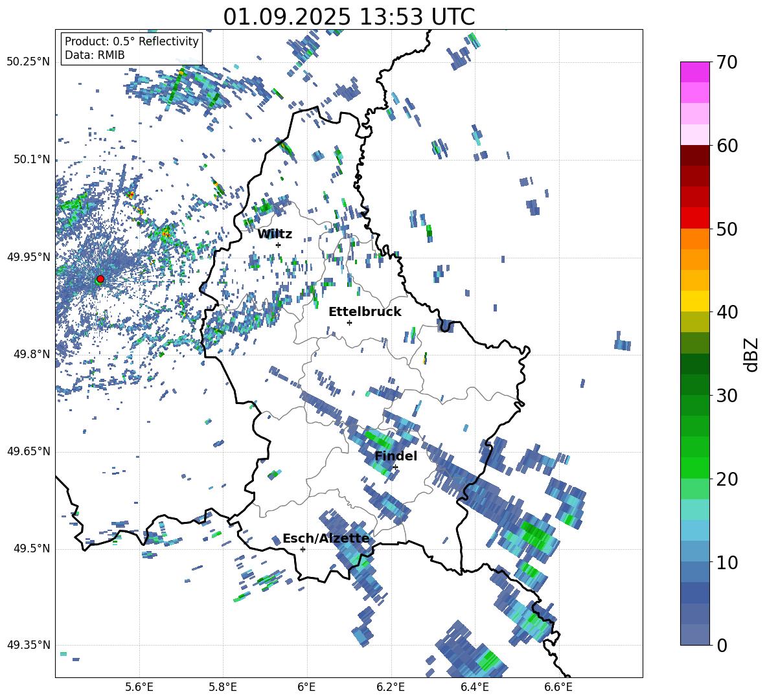The width and height of the screenshot is (767, 700).
Task: Click the 5.8°E longitude label
Action: click(x=223, y=687)
